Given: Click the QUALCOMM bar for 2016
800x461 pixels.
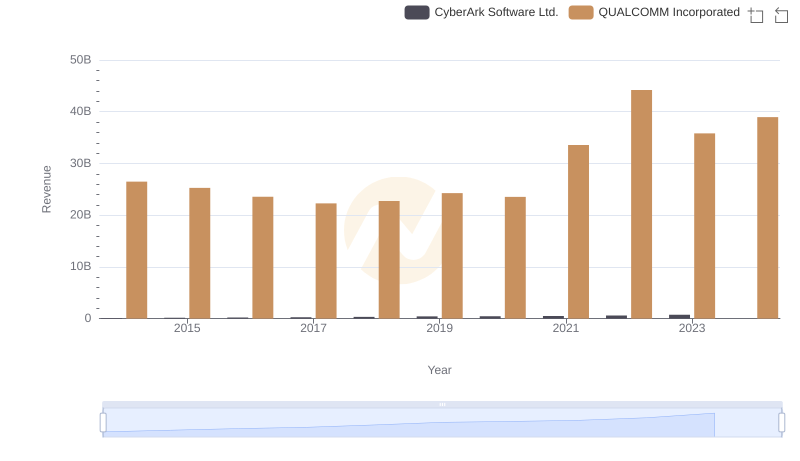Looking at the screenshot, I should click(263, 258).
